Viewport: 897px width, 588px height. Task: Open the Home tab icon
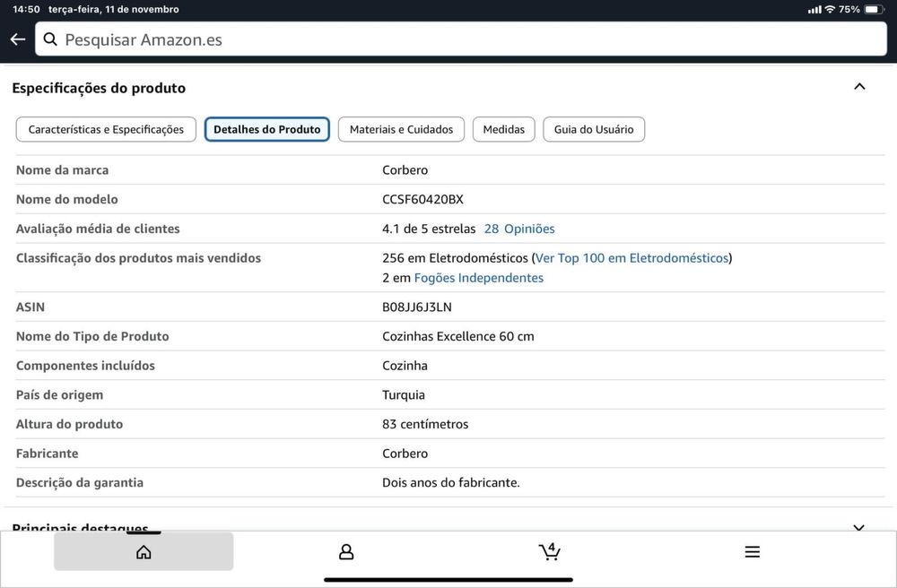144,551
